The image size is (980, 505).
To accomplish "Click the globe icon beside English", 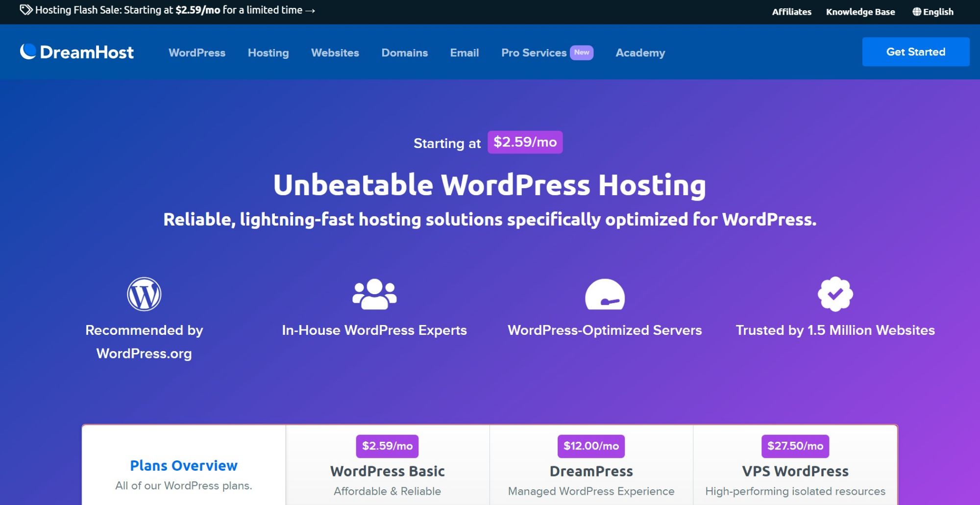I will [x=916, y=12].
